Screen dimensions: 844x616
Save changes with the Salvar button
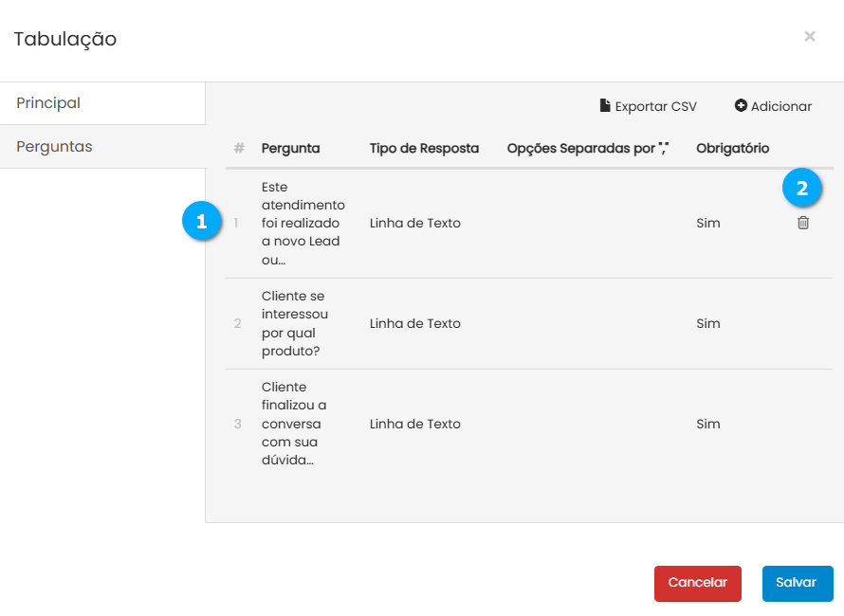coord(797,583)
